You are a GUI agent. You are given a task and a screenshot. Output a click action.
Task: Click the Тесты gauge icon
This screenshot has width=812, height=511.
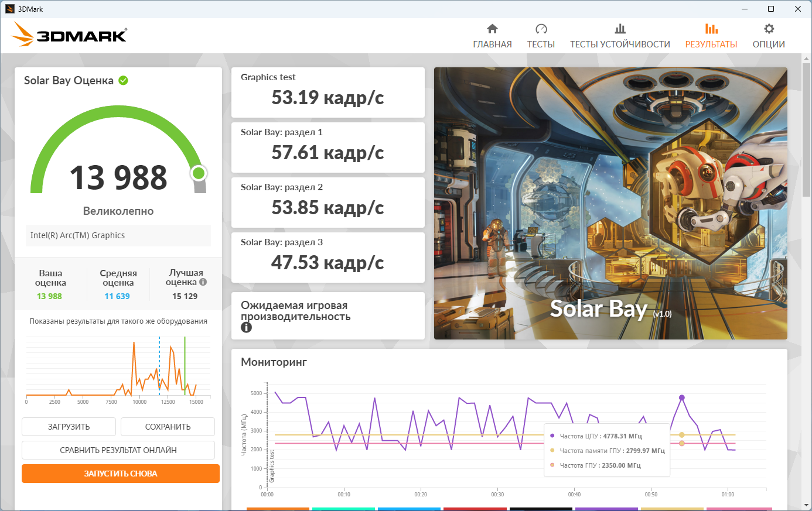click(541, 29)
